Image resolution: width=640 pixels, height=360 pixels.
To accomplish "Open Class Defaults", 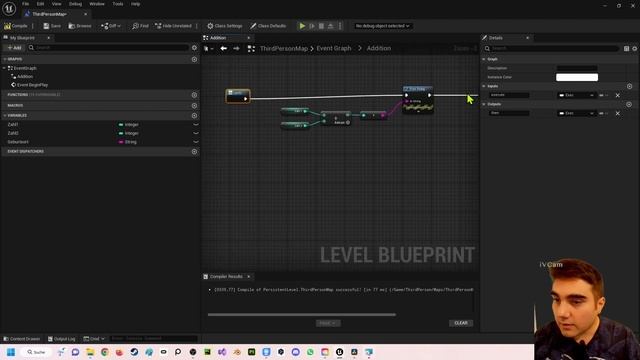I will pyautogui.click(x=268, y=26).
